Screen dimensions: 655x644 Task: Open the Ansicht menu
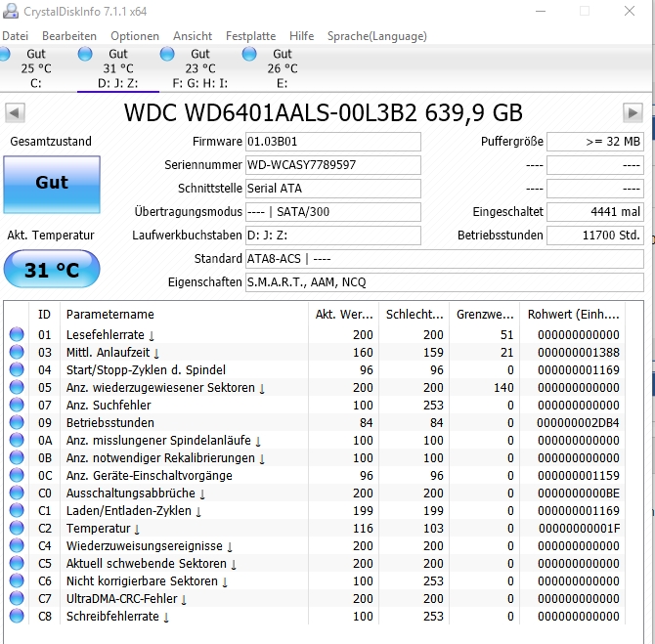[193, 36]
